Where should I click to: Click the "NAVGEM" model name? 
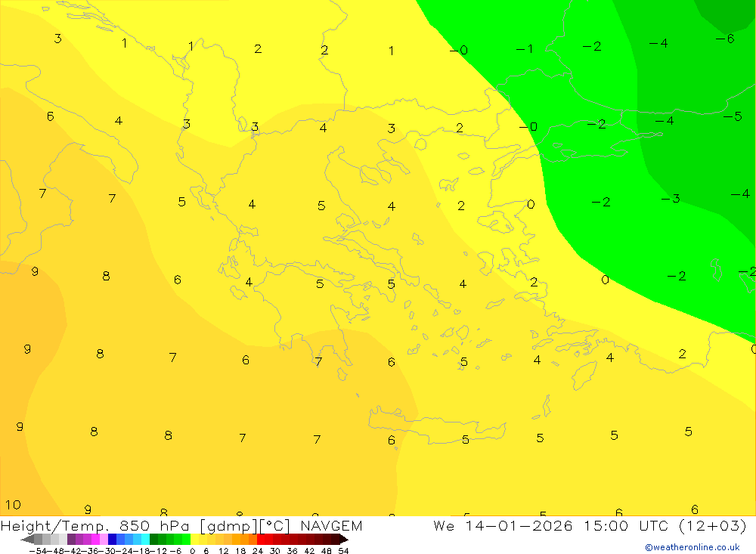coord(331,525)
